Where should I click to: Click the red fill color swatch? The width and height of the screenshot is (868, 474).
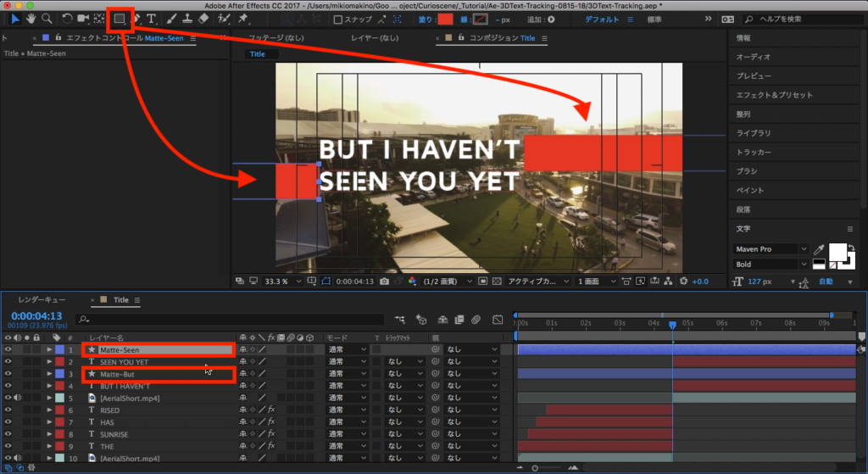point(445,19)
